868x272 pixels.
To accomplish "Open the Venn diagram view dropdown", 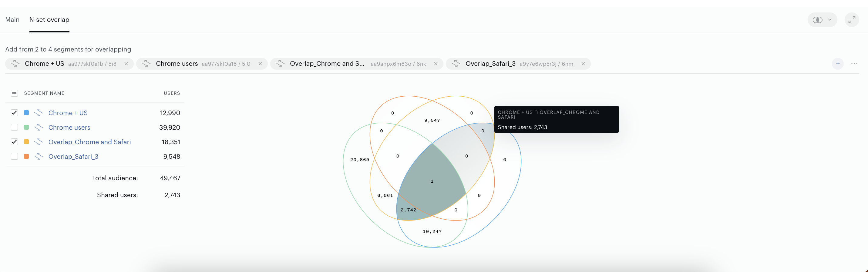I will point(822,20).
